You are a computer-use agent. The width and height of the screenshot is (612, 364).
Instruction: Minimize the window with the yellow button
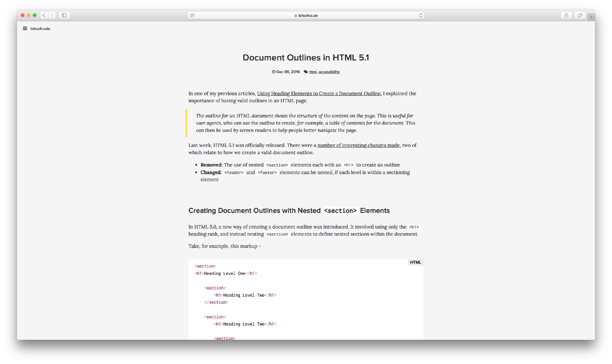pyautogui.click(x=29, y=15)
